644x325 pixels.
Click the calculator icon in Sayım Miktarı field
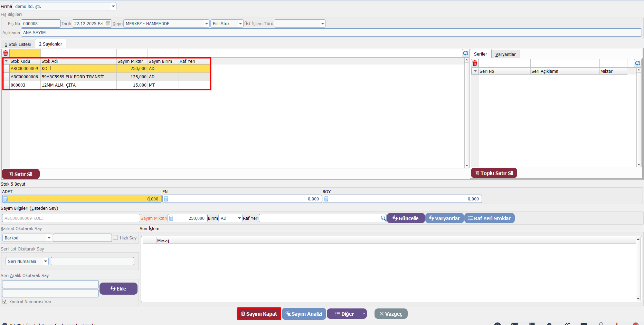point(171,218)
